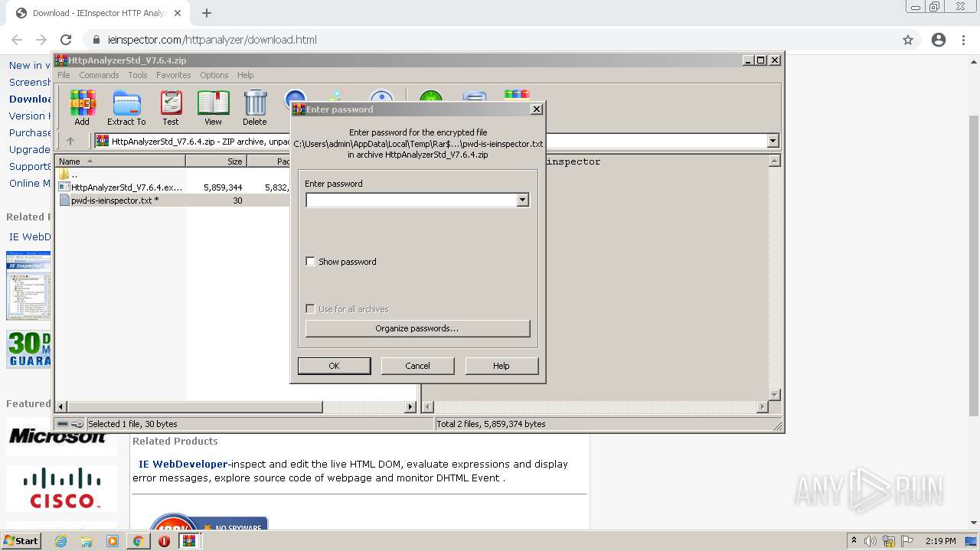The image size is (980, 551).
Task: Click the volume speaker tray icon
Action: (x=871, y=541)
